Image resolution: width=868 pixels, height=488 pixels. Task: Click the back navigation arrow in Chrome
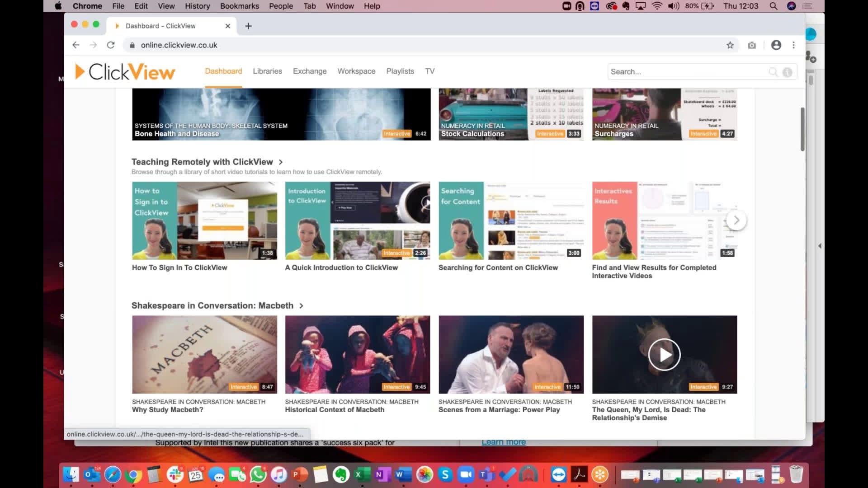(x=75, y=45)
